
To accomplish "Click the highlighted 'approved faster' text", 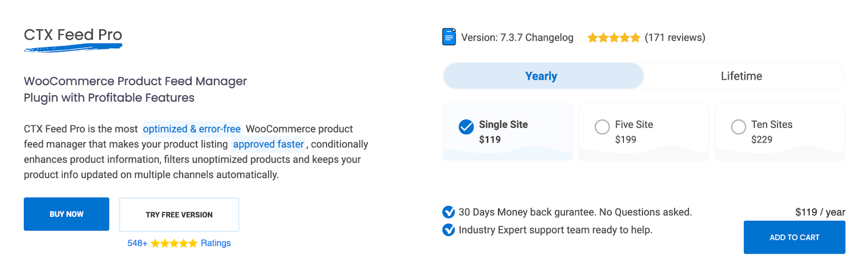I will tap(269, 144).
